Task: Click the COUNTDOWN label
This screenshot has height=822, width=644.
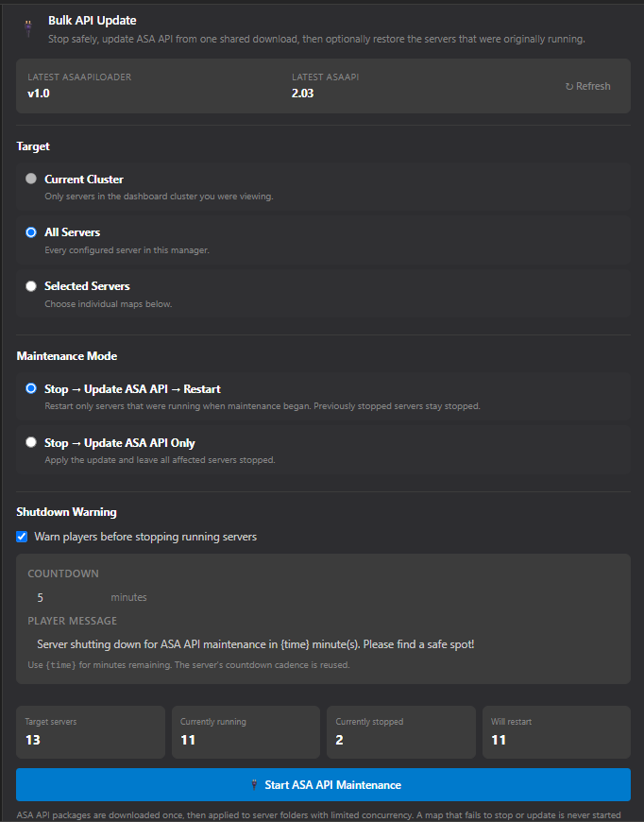Action: pos(63,574)
